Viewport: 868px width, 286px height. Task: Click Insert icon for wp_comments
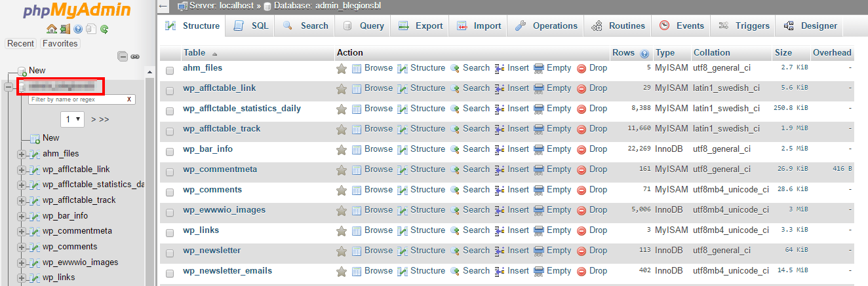tap(500, 190)
